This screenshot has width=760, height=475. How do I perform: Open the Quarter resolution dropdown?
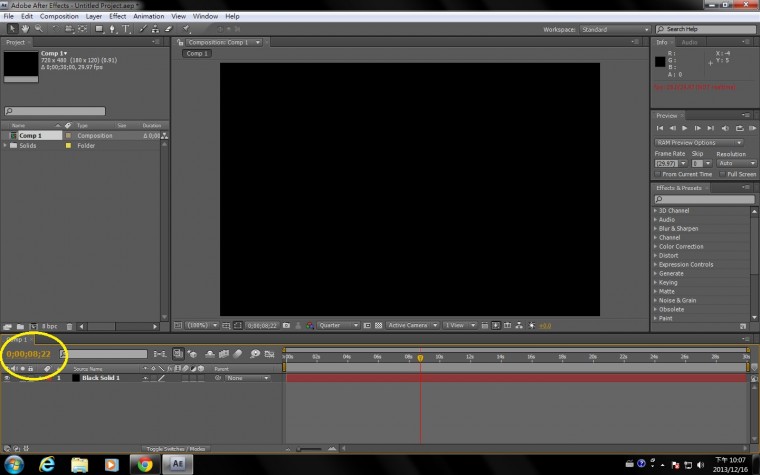coord(338,325)
